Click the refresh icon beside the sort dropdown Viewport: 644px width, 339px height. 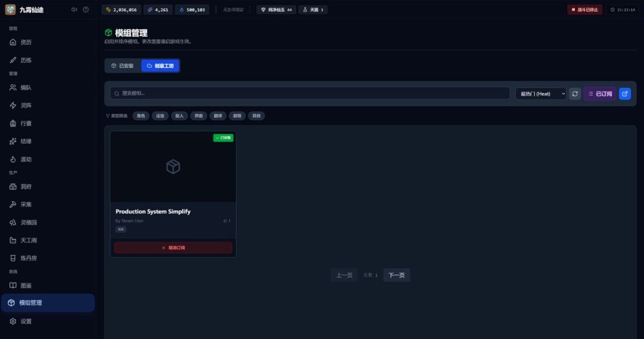coord(575,94)
